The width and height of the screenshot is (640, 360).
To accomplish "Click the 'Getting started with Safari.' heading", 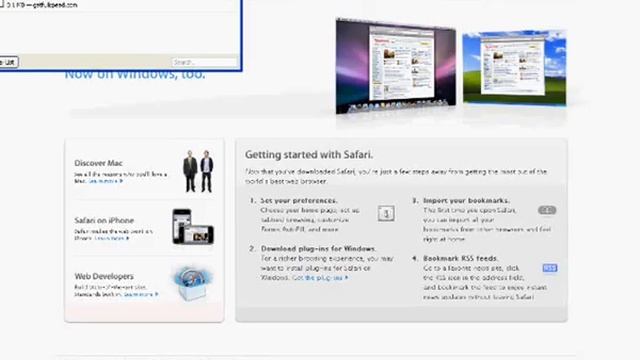I will (x=309, y=155).
